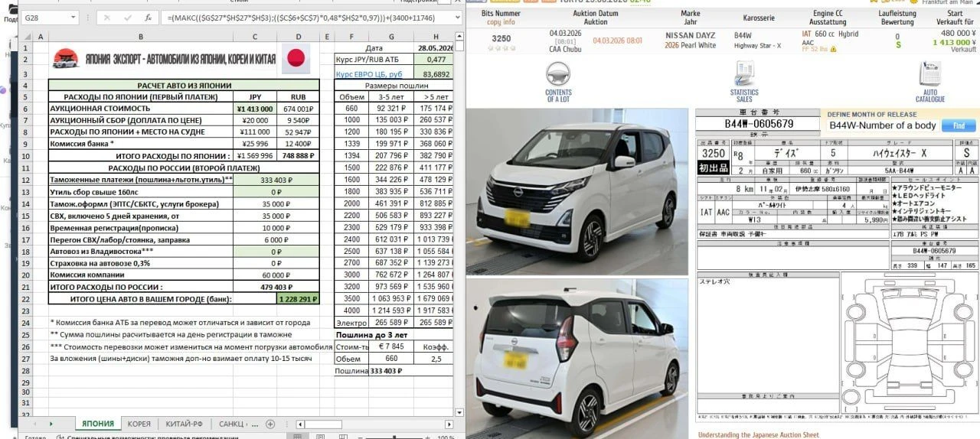Select cell € 7 845 cost value
Screen dimensions: 980x439
[391, 346]
